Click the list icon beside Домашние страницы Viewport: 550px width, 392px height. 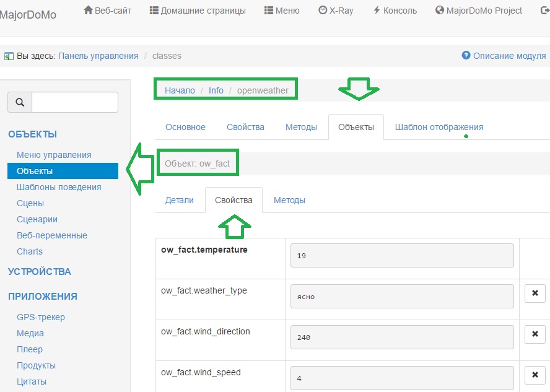pos(154,11)
